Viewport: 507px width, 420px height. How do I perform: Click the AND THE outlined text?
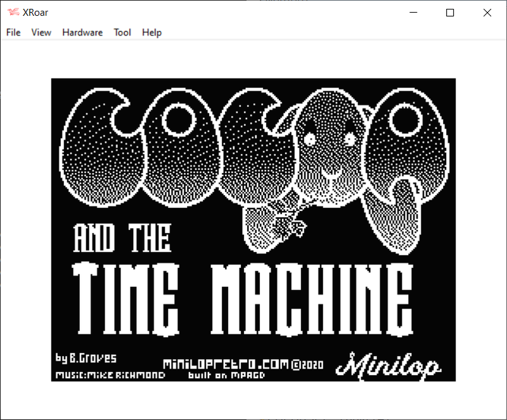122,238
